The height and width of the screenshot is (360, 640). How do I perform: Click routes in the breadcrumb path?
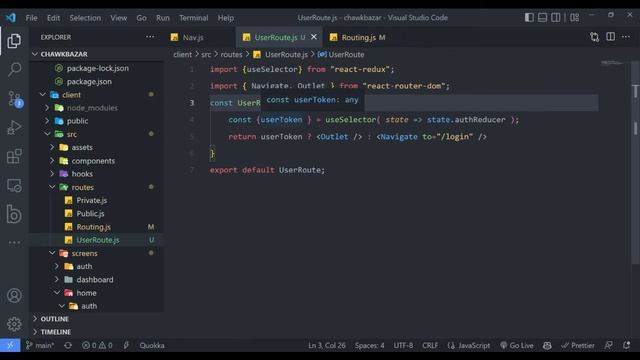[x=231, y=54]
